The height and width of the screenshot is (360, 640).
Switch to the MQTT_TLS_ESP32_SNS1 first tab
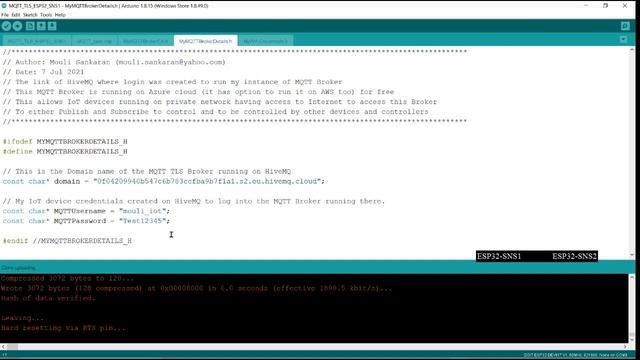[37, 41]
